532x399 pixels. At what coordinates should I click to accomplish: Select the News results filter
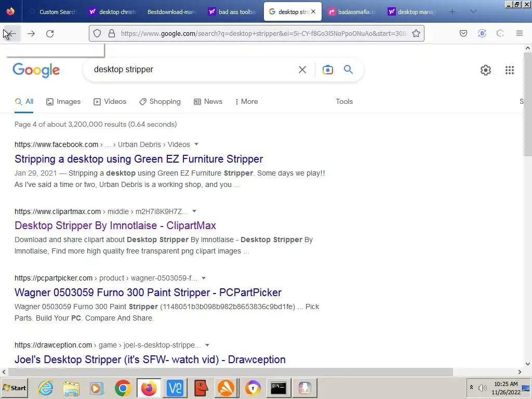[x=208, y=101]
